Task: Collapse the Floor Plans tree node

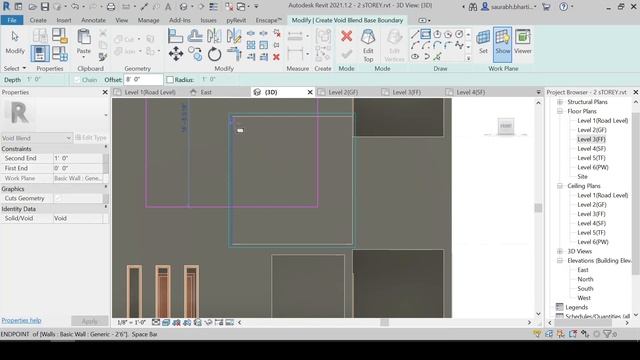Action: pos(560,111)
